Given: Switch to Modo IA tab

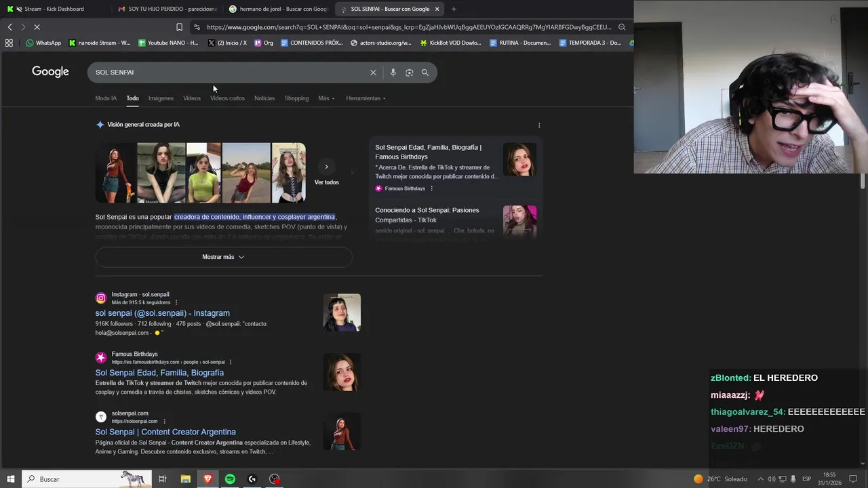Looking at the screenshot, I should [x=106, y=98].
